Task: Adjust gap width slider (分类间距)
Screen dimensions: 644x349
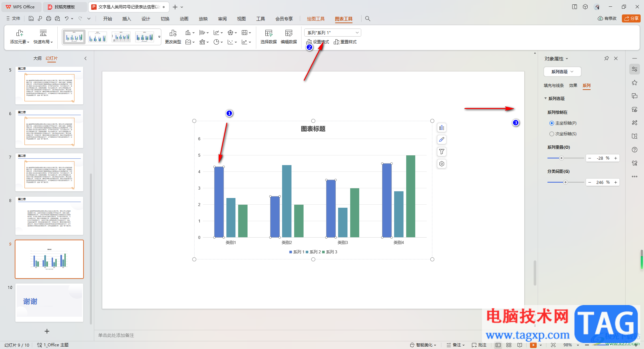Action: [x=566, y=182]
